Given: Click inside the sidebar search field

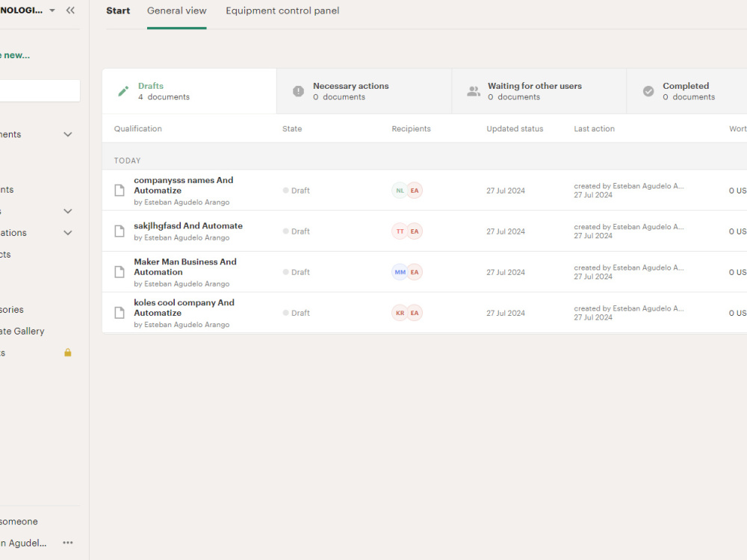Looking at the screenshot, I should pos(37,90).
